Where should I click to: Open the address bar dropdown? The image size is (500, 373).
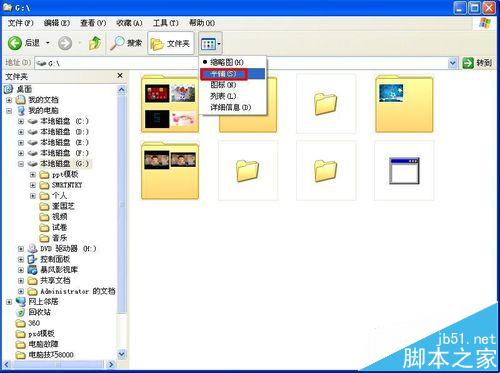click(452, 63)
